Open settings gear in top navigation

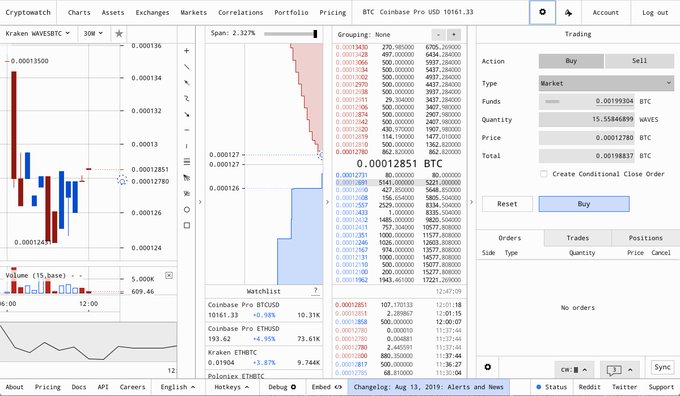coord(542,12)
